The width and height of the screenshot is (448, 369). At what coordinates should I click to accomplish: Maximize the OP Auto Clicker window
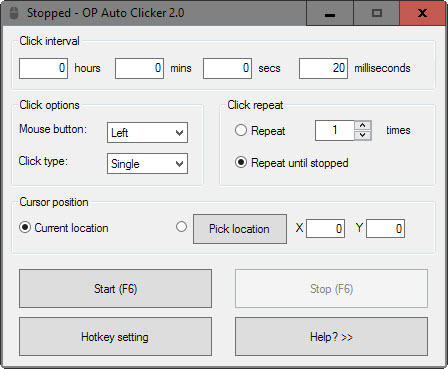point(377,13)
